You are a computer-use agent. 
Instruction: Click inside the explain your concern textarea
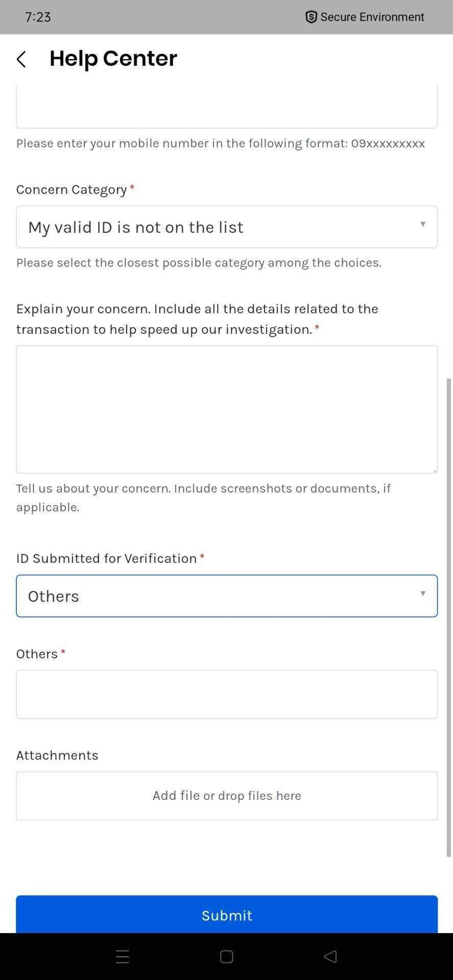pos(227,409)
